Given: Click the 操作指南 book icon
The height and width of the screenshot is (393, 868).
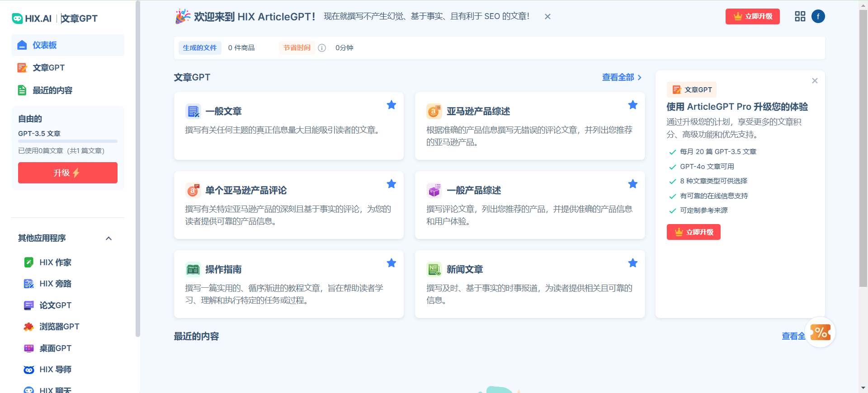Looking at the screenshot, I should [x=193, y=269].
